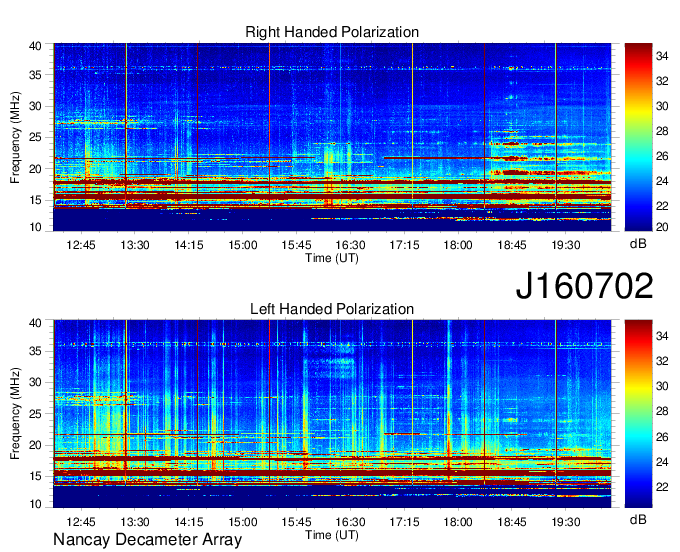The height and width of the screenshot is (552, 680).
Task: Click the 26 dB value on Left Handed color bar
Action: [662, 437]
